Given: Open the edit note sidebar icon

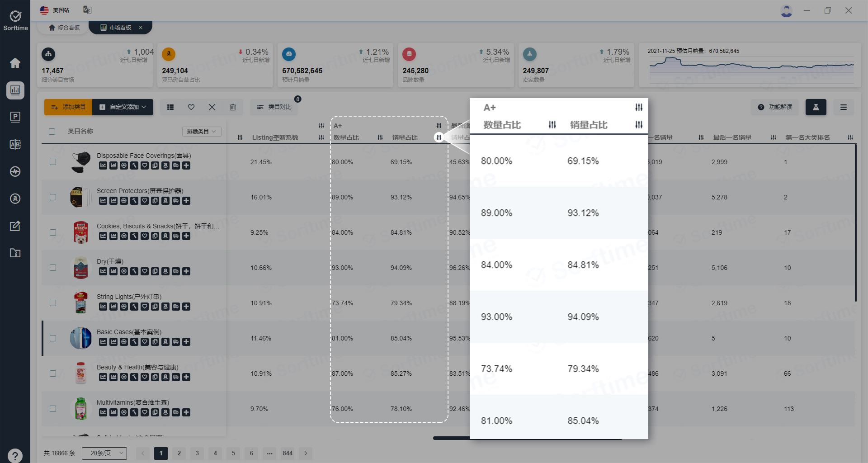Looking at the screenshot, I should pos(15,226).
